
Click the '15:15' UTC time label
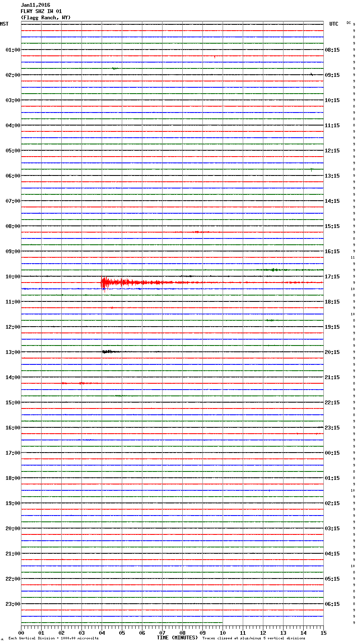coord(332,226)
